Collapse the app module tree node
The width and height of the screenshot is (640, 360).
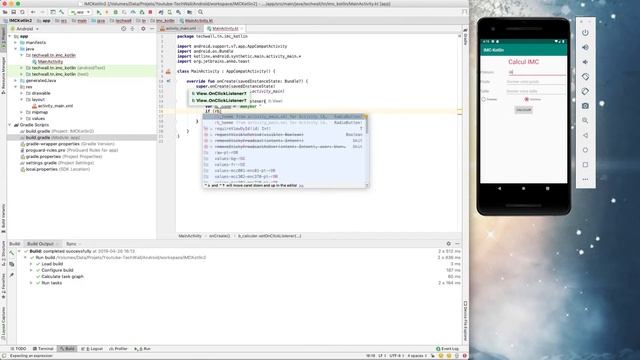click(x=10, y=36)
